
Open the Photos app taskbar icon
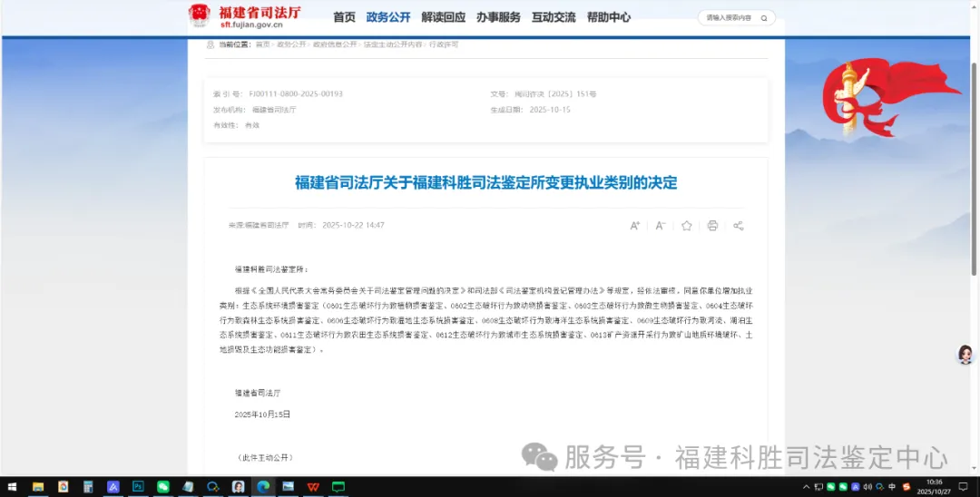coord(289,486)
